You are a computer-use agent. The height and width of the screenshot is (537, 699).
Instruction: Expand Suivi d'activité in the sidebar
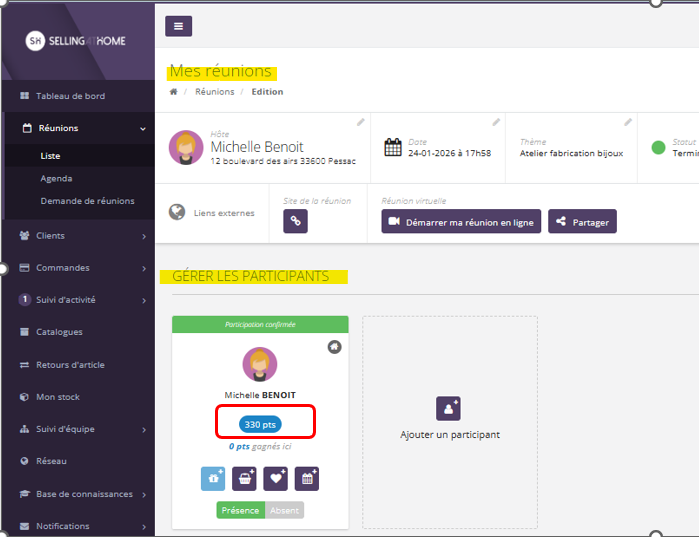(78, 300)
